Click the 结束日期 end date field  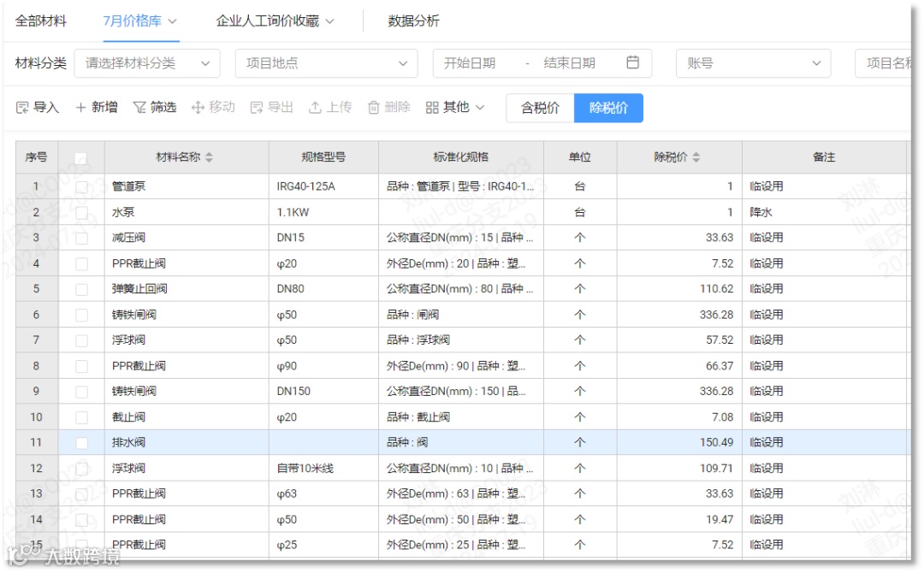click(569, 63)
